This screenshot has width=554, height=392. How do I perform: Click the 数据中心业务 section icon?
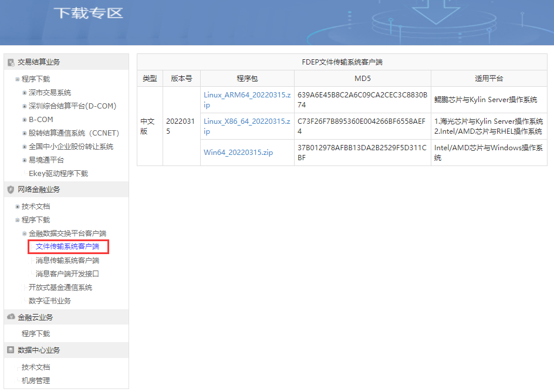point(11,350)
